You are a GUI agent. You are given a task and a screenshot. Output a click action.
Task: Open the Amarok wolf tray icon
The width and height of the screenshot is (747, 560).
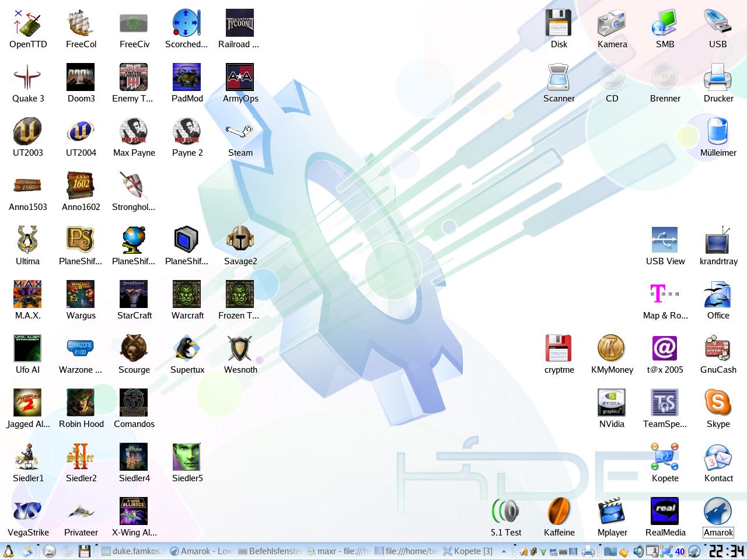point(694,551)
